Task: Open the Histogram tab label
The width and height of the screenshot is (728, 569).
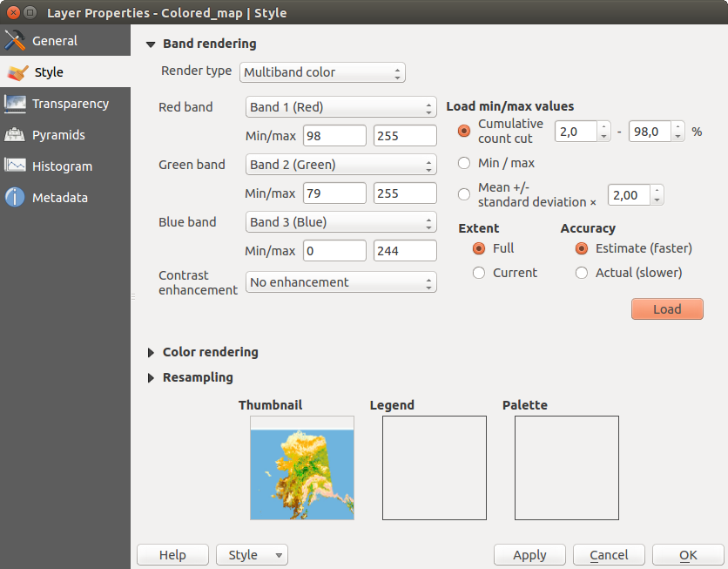Action: [62, 166]
